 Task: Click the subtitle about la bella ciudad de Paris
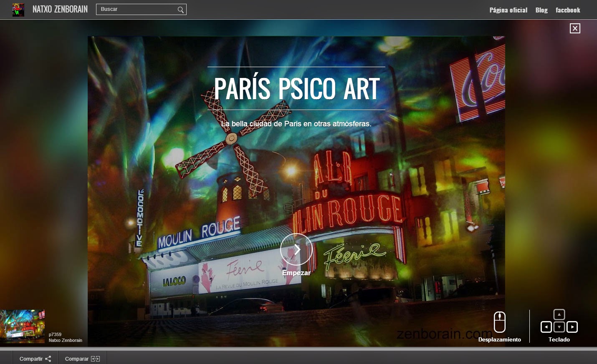tap(296, 124)
